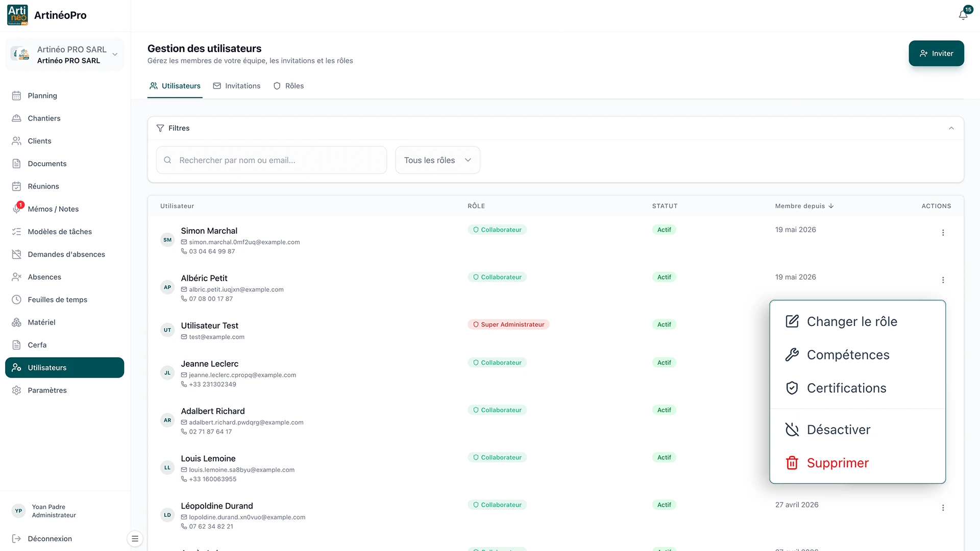This screenshot has width=980, height=551.
Task: Click the Documents file icon
Action: [17, 164]
